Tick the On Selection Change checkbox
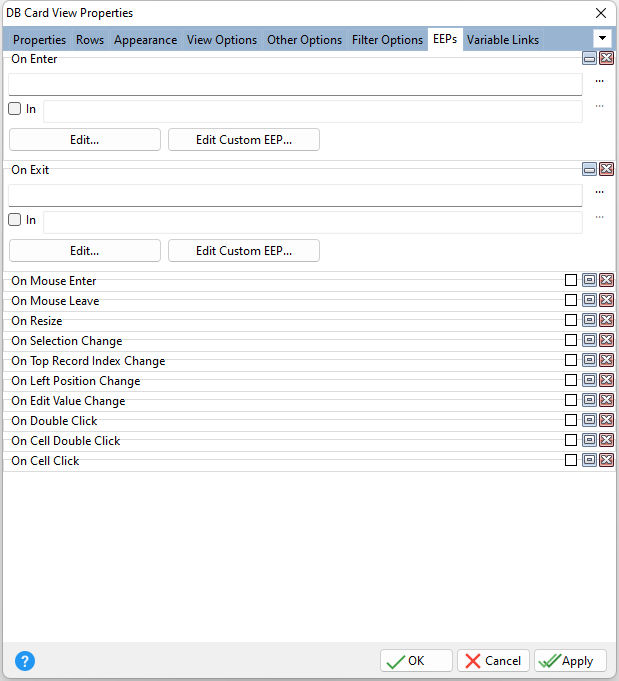This screenshot has height=681, width=619. 571,340
